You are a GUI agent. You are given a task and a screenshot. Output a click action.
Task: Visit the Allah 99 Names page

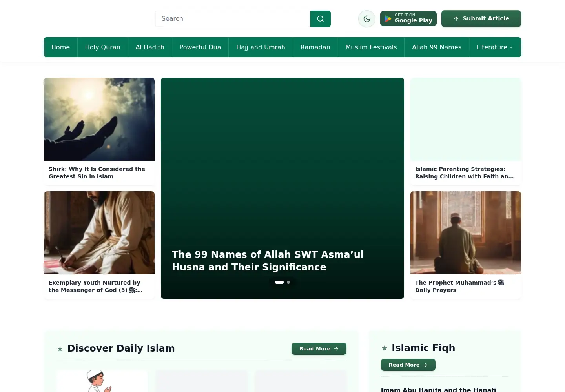point(437,47)
